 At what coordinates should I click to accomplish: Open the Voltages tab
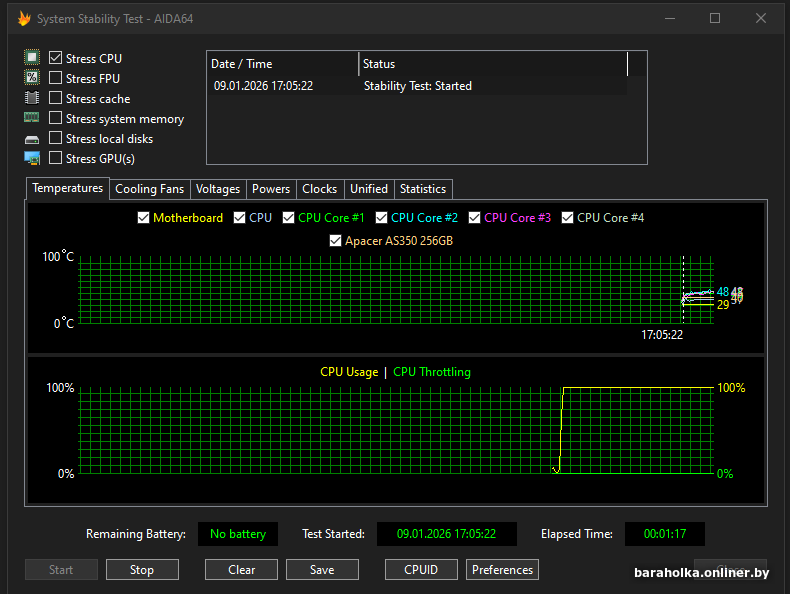218,189
